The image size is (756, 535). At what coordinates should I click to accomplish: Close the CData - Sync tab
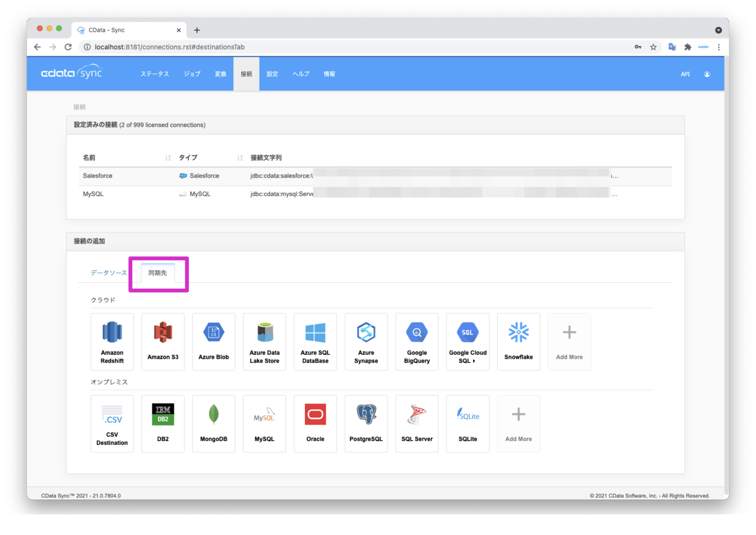(x=179, y=30)
